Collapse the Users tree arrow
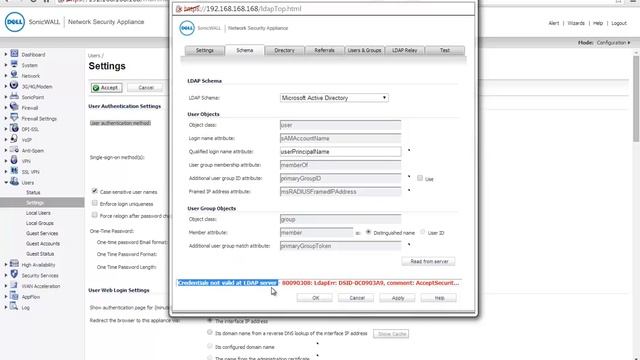Viewport: 640px width, 360px height. pos(6,182)
